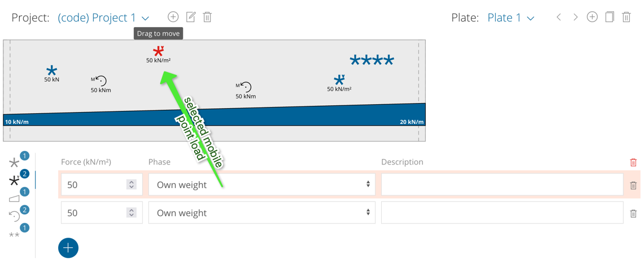Click blue add load button

(x=68, y=248)
